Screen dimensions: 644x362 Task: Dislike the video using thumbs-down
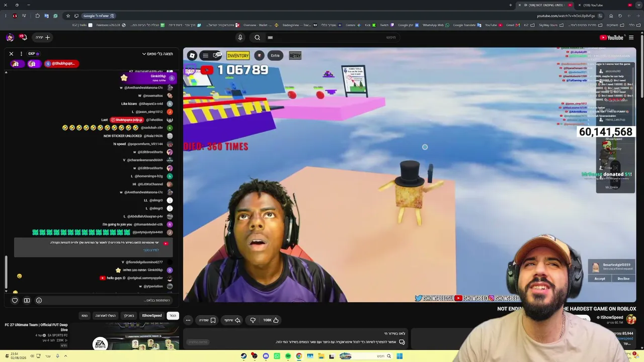(253, 320)
